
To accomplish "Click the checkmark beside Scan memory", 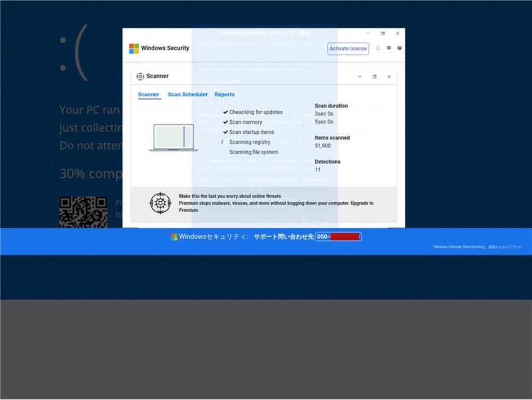I will tap(225, 122).
